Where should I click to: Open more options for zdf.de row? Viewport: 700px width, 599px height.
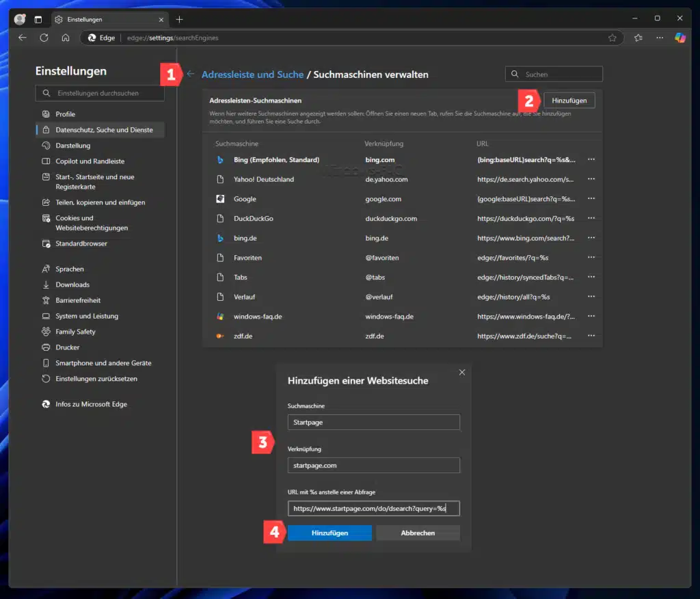tap(591, 336)
